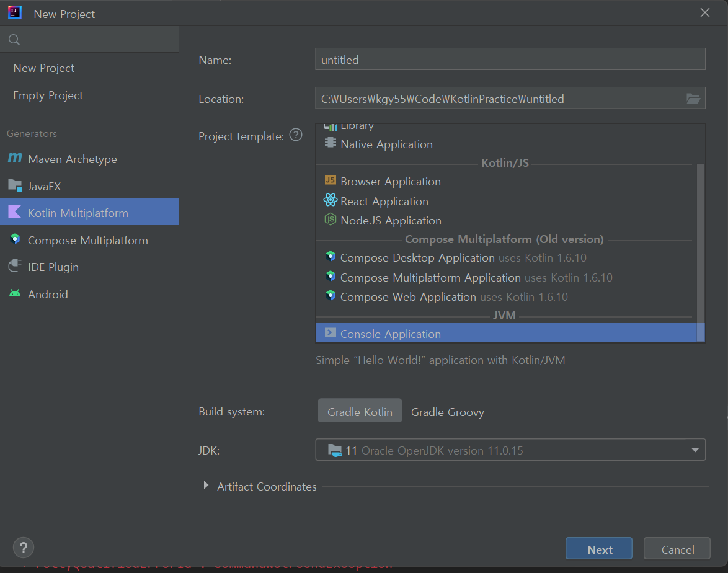Click the browse folder icon in Location field
The width and height of the screenshot is (728, 573).
click(693, 99)
